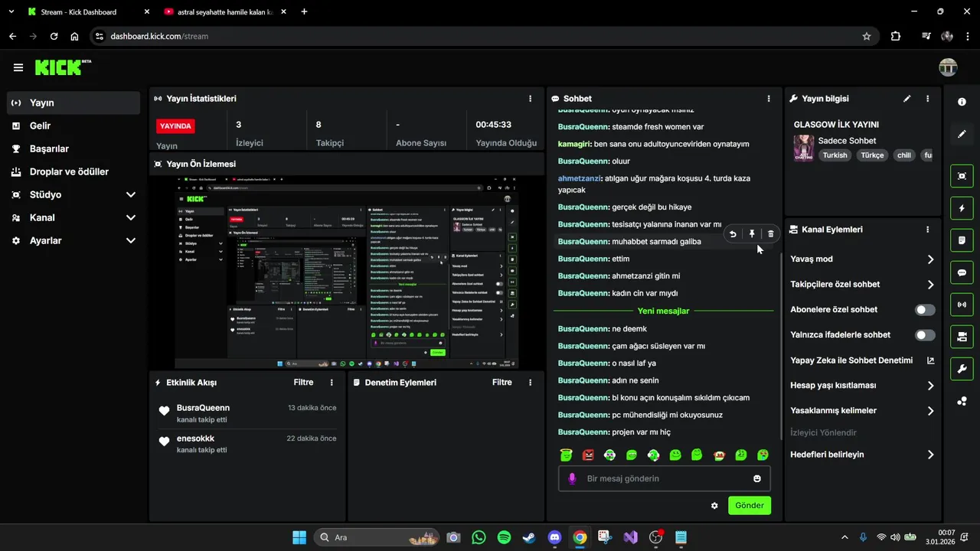This screenshot has width=980, height=551.
Task: Open WhatsApp from the taskbar
Action: point(479,537)
